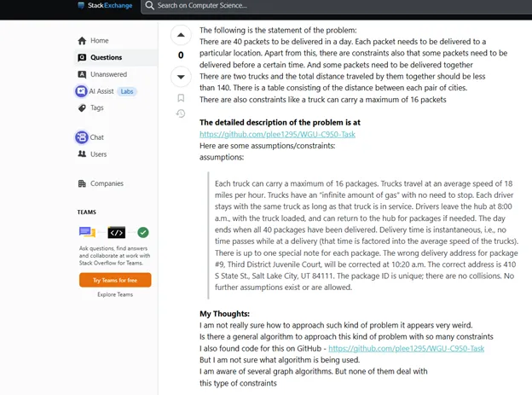Click the Questions sidebar icon

coord(82,57)
